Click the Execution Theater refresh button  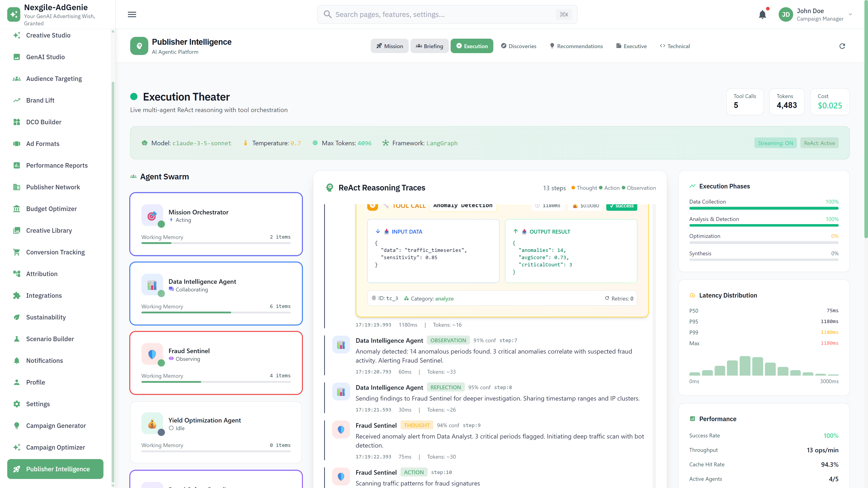click(842, 46)
